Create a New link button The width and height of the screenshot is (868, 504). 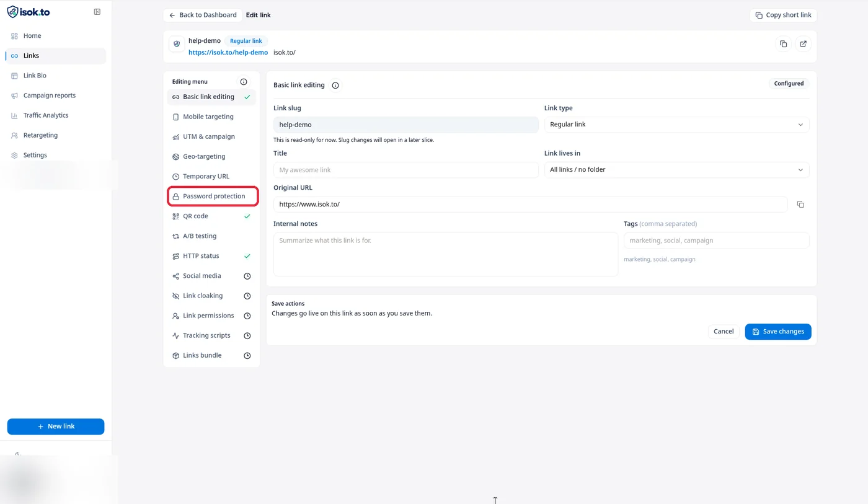click(x=56, y=427)
